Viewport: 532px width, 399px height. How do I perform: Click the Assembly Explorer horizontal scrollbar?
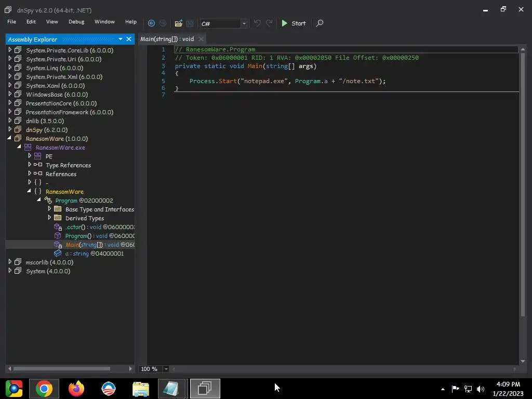(62, 368)
